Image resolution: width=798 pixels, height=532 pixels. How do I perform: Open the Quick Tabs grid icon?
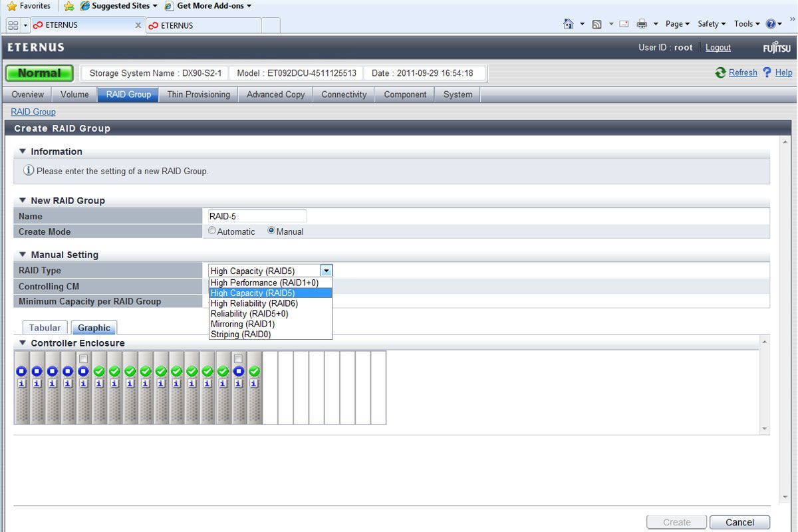pyautogui.click(x=13, y=25)
